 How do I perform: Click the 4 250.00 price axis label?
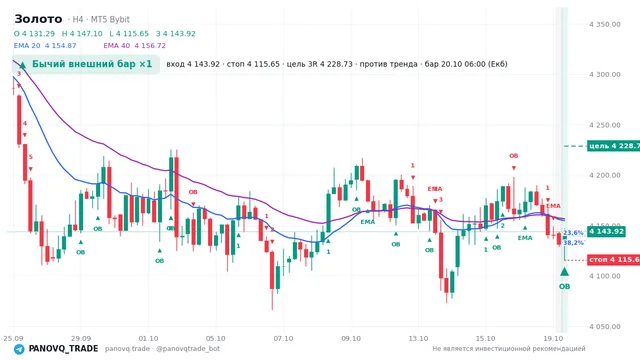[x=604, y=125]
